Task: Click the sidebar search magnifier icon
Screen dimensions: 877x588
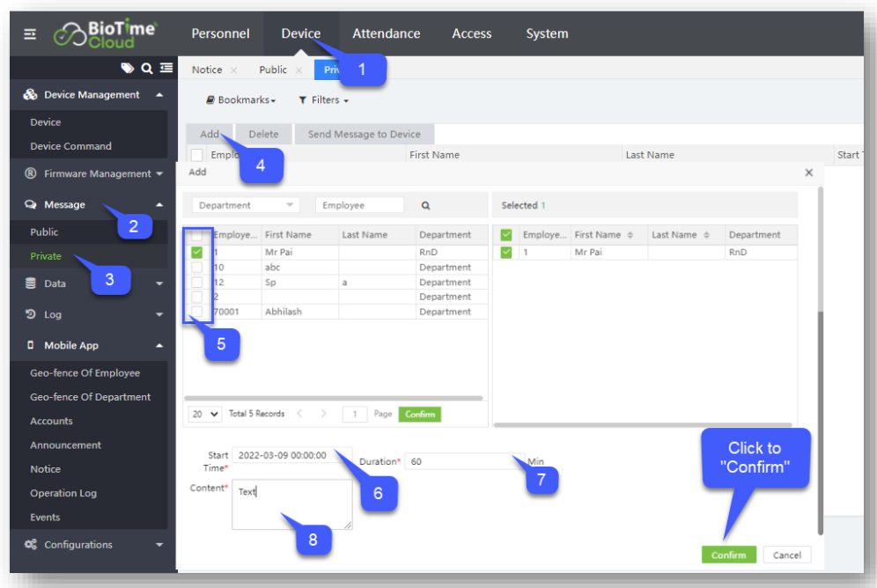Action: click(146, 68)
